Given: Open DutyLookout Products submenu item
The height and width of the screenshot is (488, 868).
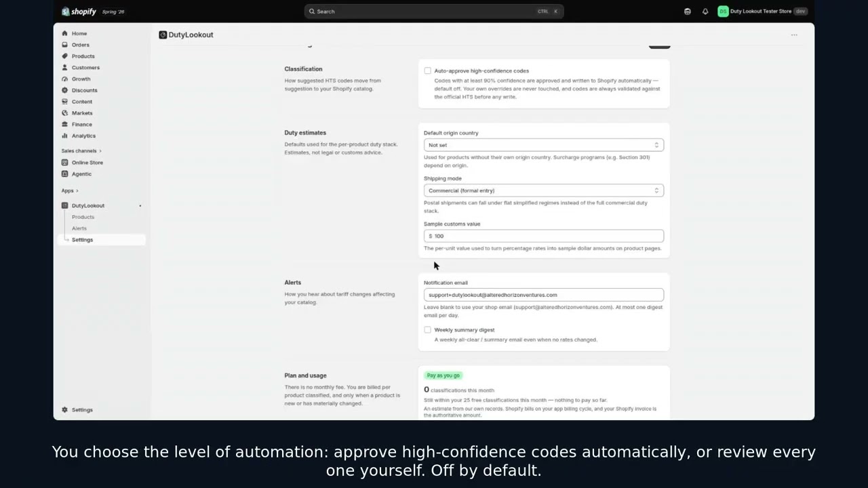Looking at the screenshot, I should pos(83,217).
